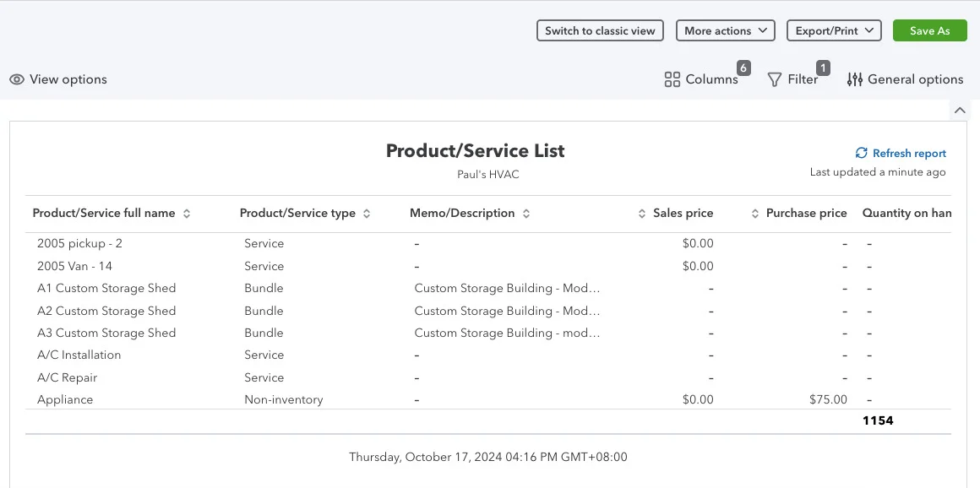This screenshot has width=980, height=488.
Task: Click Bundle type for A1 Custom Storage Shed
Action: click(264, 288)
